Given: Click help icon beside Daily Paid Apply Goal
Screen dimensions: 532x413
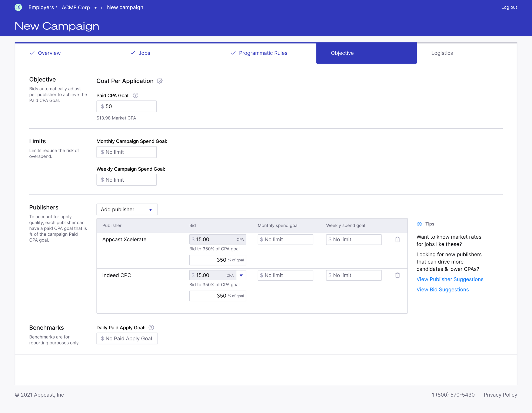Looking at the screenshot, I should [x=151, y=328].
